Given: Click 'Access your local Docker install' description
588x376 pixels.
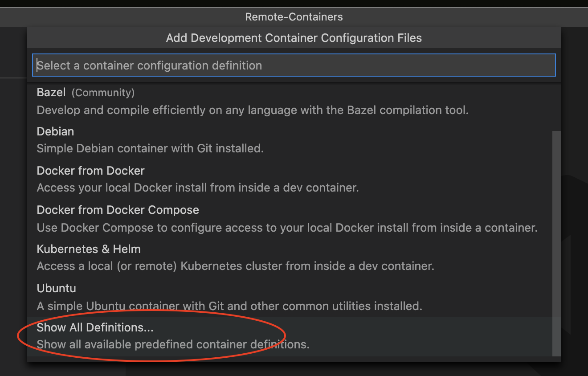Looking at the screenshot, I should click(198, 188).
